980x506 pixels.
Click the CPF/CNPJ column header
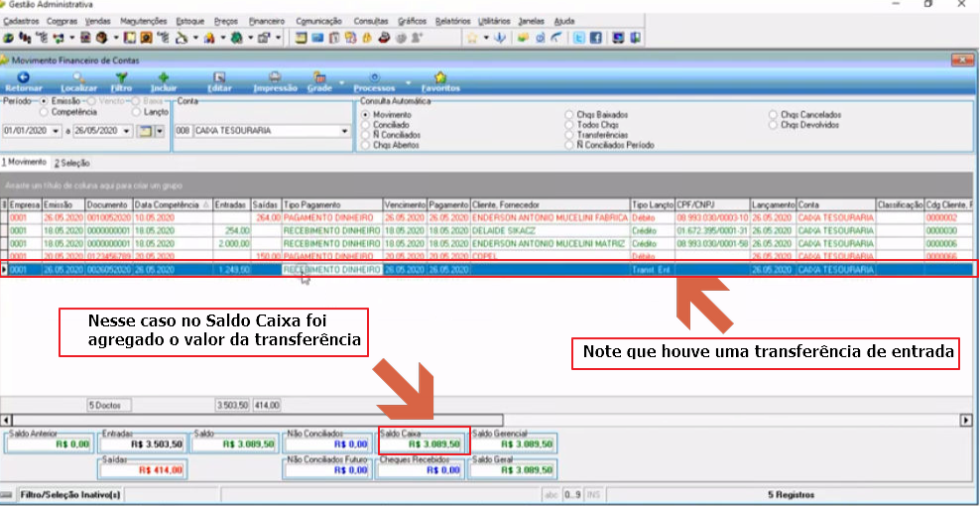[712, 204]
